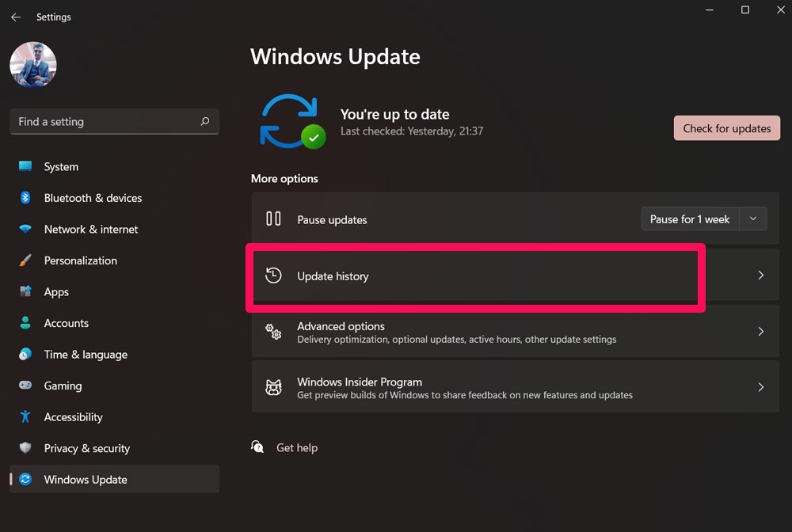Focus the Find a setting search box
The height and width of the screenshot is (532, 792).
tap(103, 121)
